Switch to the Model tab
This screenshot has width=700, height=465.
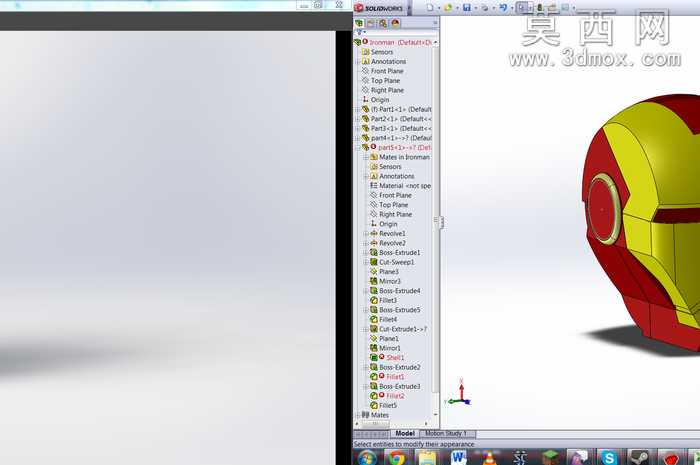pyautogui.click(x=405, y=433)
